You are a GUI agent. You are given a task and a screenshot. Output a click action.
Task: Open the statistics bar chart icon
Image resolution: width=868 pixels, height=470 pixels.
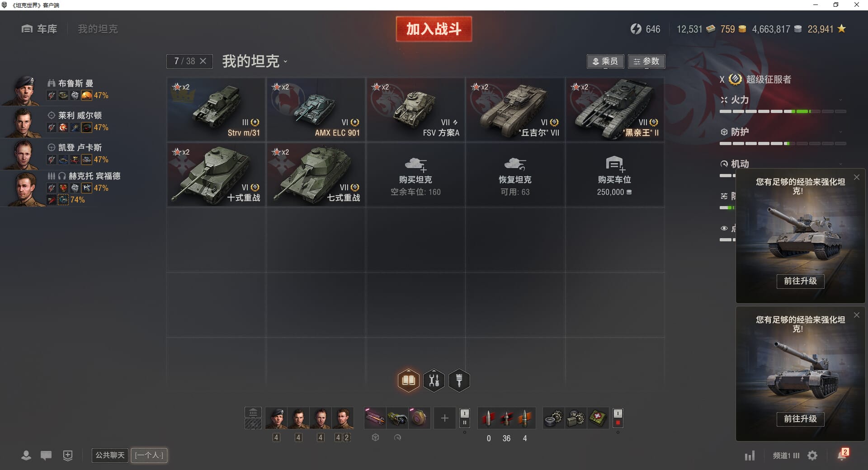tap(750, 456)
